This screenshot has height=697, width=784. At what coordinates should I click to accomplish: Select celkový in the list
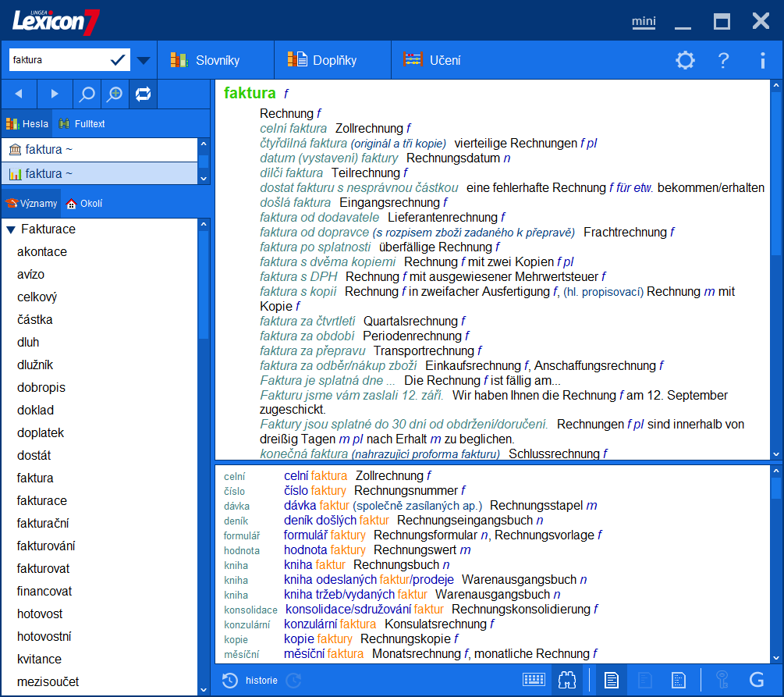click(37, 297)
